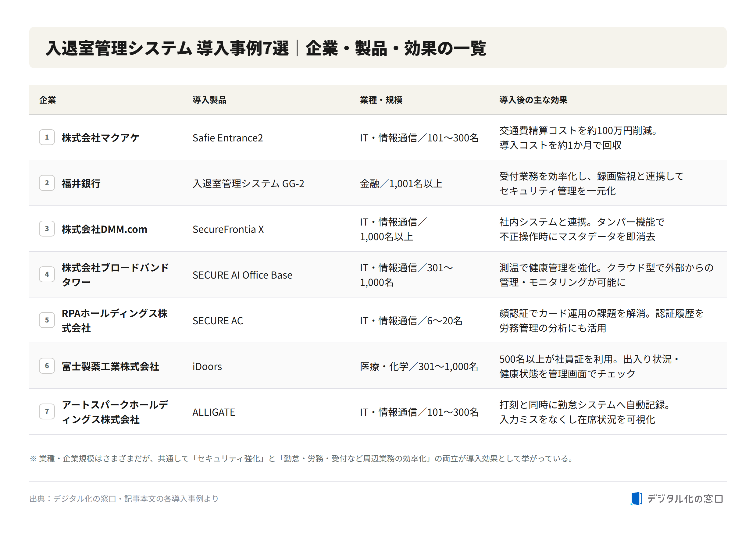This screenshot has height=534, width=756.
Task: Select company name 福井銀行
Action: tap(81, 183)
